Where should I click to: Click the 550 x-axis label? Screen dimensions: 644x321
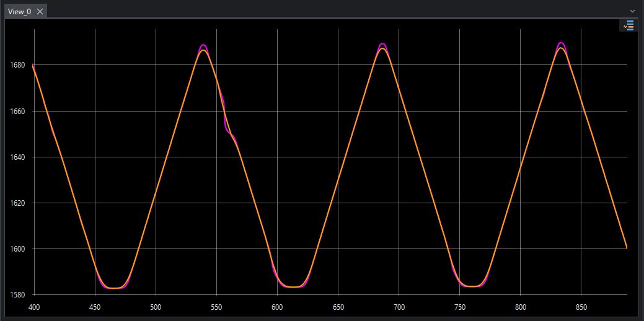coord(216,307)
